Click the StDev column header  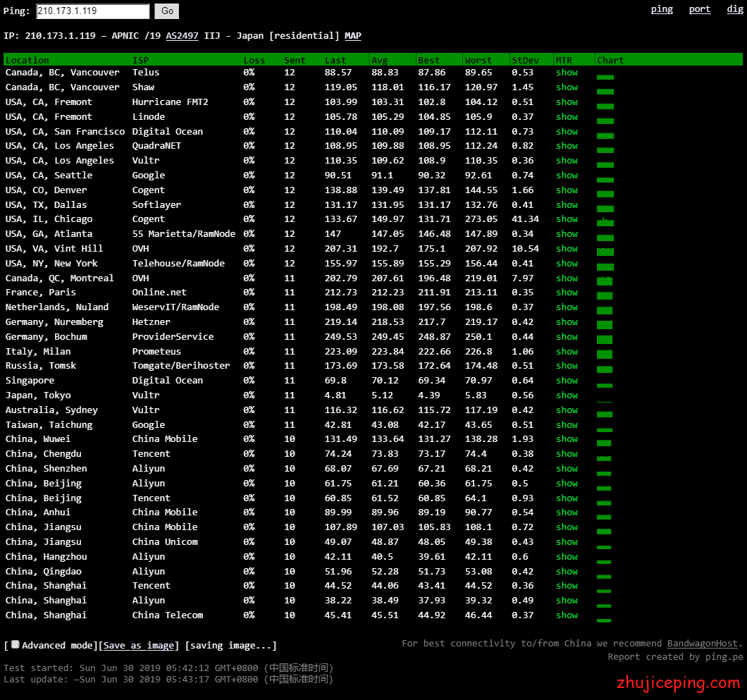[525, 60]
